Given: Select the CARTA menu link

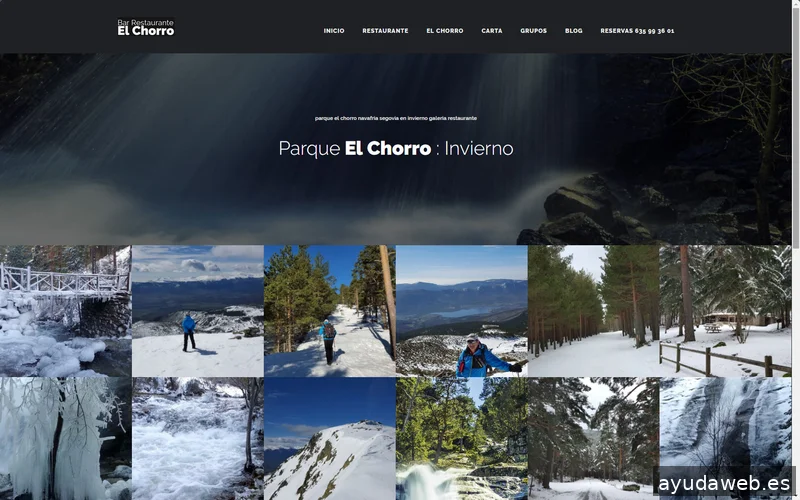Looking at the screenshot, I should tap(492, 31).
